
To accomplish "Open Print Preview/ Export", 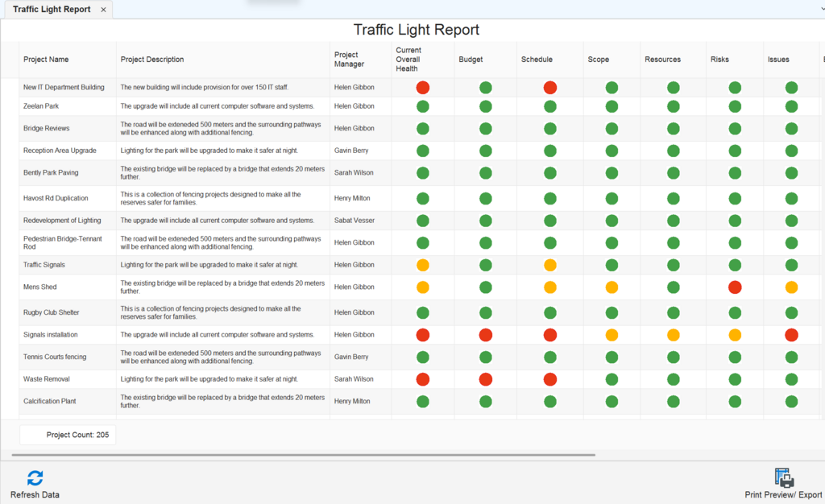I will point(783,478).
